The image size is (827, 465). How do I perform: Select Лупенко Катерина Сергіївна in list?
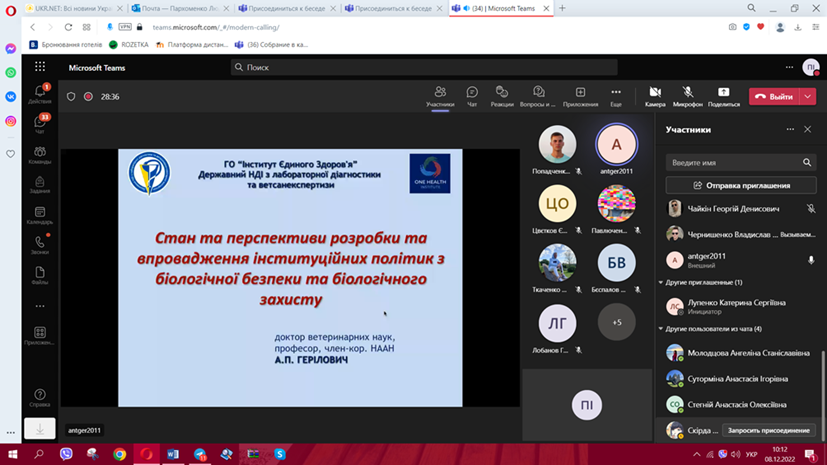(x=741, y=306)
